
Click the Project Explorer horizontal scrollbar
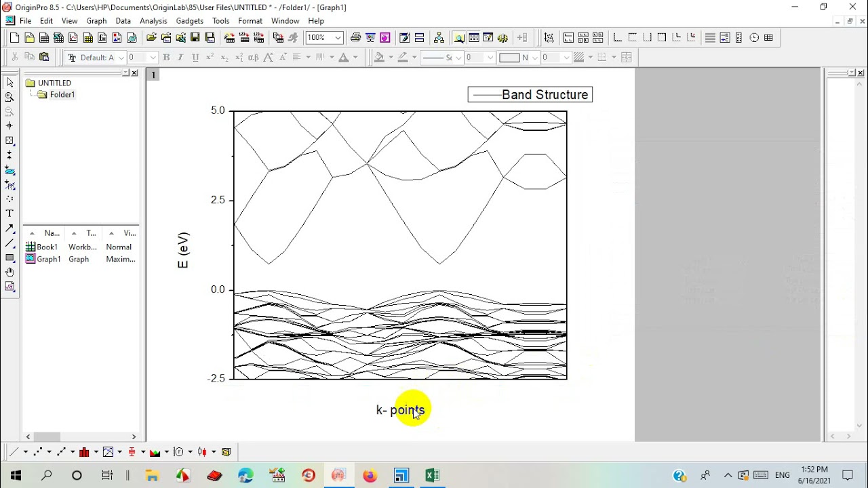pyautogui.click(x=81, y=437)
